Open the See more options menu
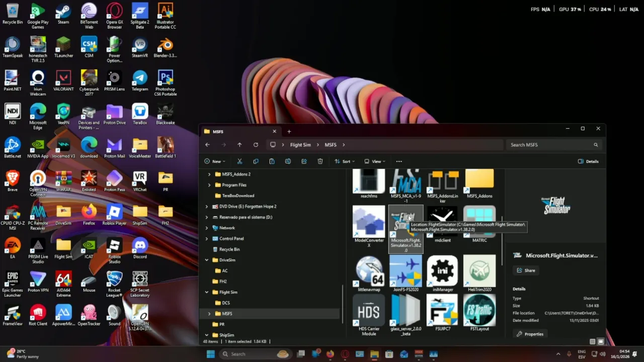 pyautogui.click(x=399, y=161)
